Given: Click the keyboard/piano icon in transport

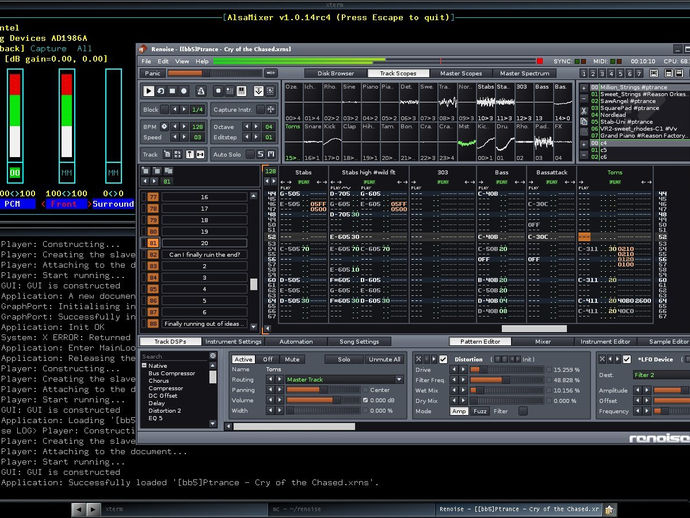Looking at the screenshot, I should point(242,91).
